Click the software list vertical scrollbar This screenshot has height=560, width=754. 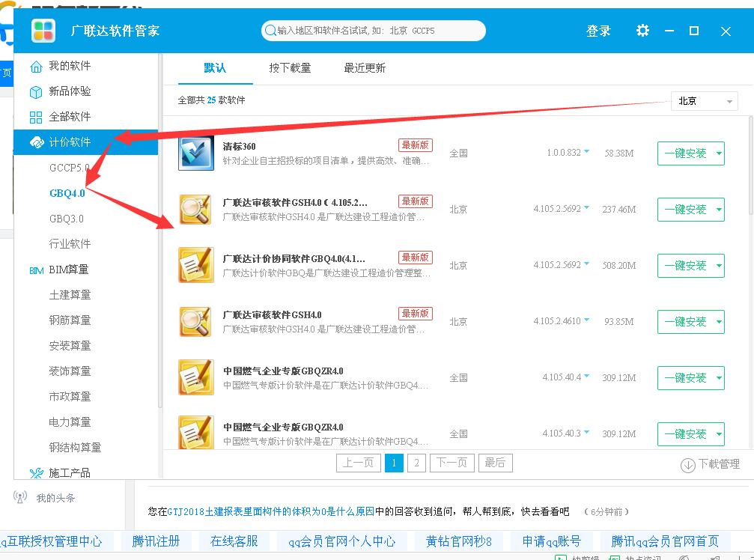point(751,166)
